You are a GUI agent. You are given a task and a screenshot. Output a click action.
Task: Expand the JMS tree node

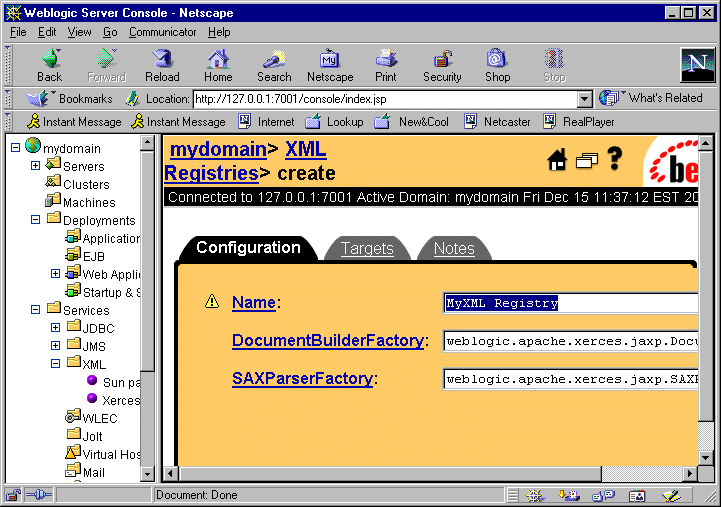tap(55, 345)
